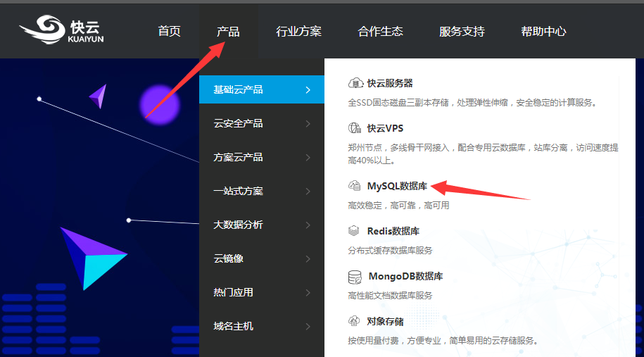Expand the 基础云产品 chevron arrow

(x=308, y=89)
